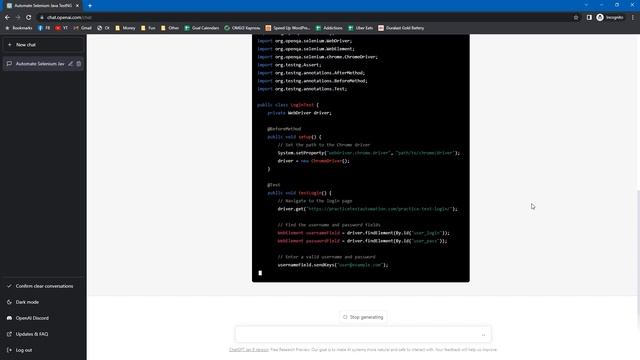Open the Ot bookmark
This screenshot has height=360, width=640.
[x=103, y=28]
